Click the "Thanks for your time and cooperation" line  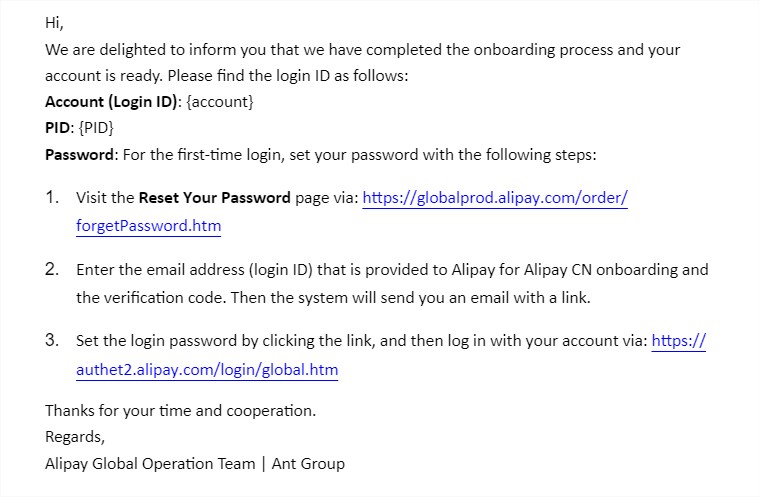[180, 411]
